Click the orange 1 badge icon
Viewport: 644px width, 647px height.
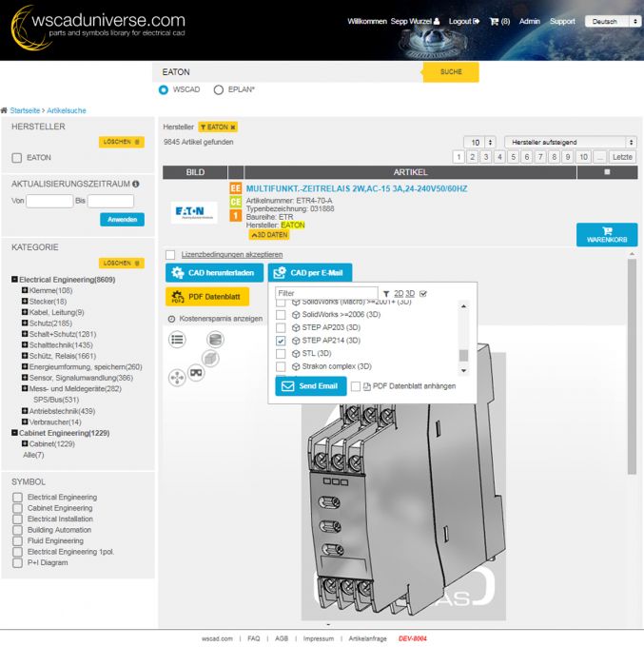tap(236, 215)
